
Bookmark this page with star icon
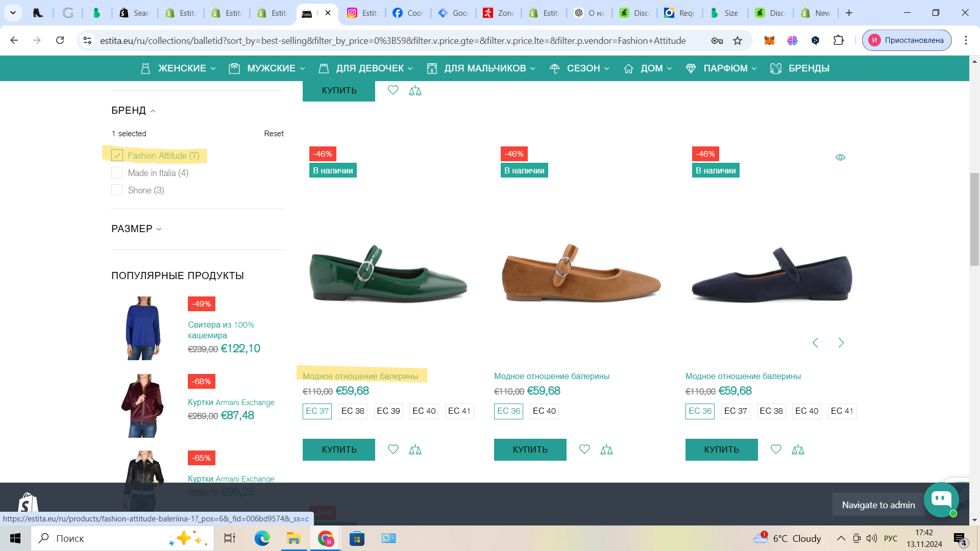tap(738, 40)
